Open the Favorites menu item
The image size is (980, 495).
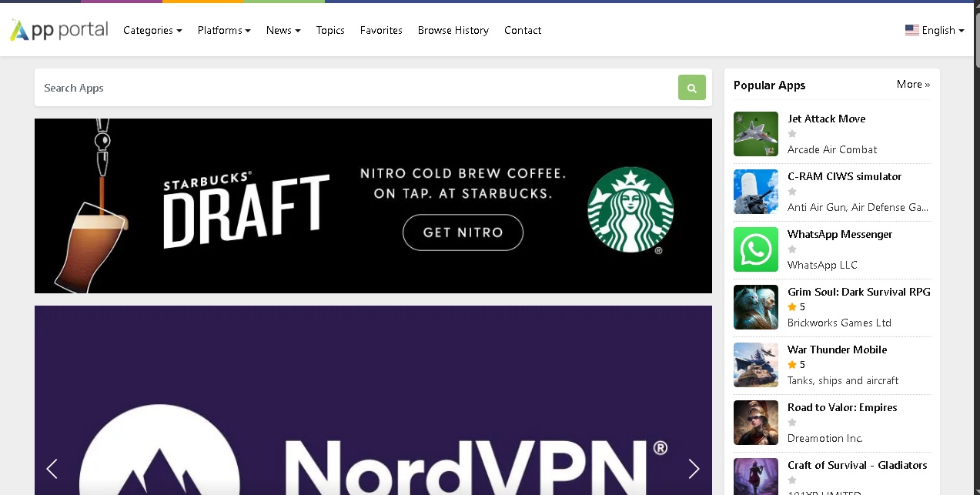pos(381,30)
